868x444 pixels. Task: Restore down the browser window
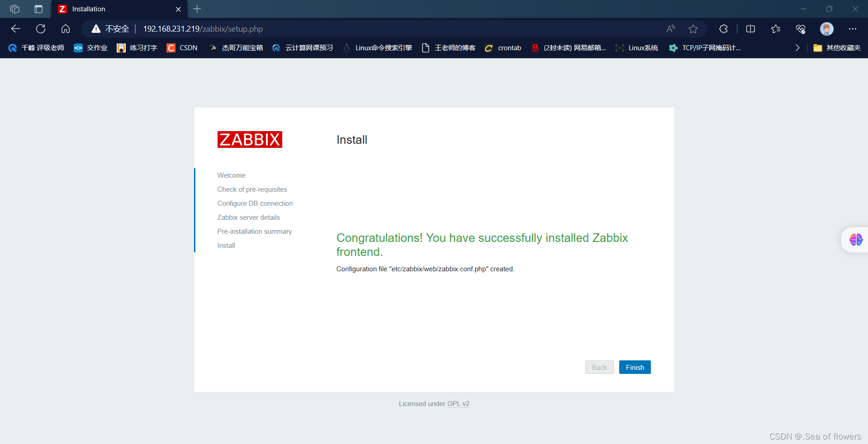click(829, 9)
